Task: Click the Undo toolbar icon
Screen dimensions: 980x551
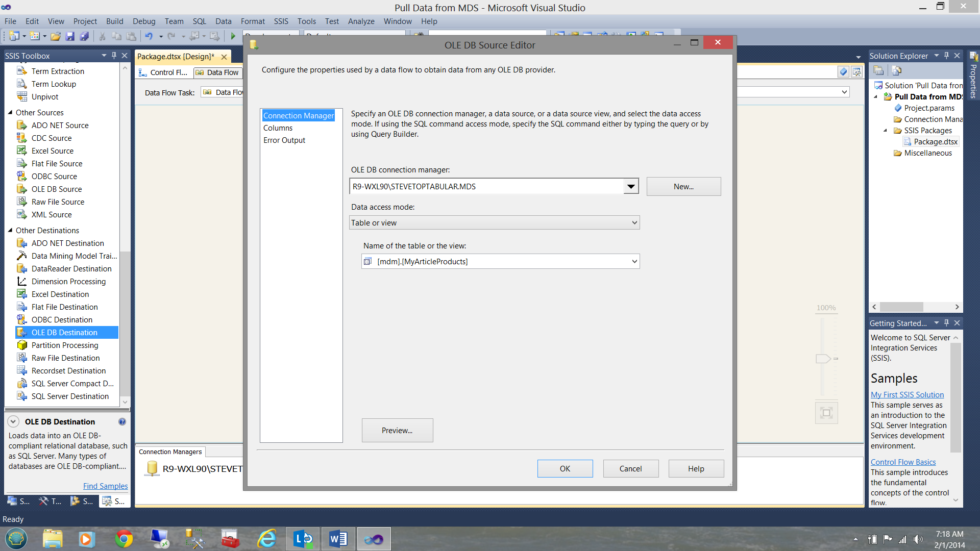Action: tap(149, 36)
